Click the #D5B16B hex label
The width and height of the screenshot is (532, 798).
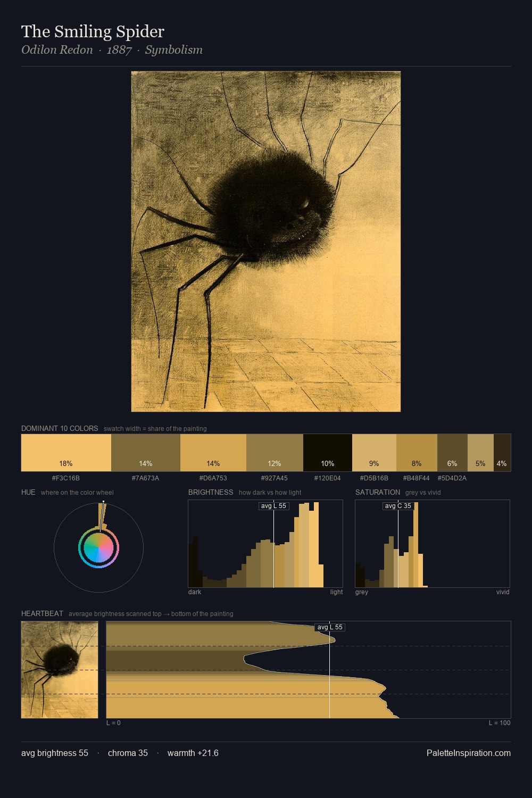[x=374, y=478]
